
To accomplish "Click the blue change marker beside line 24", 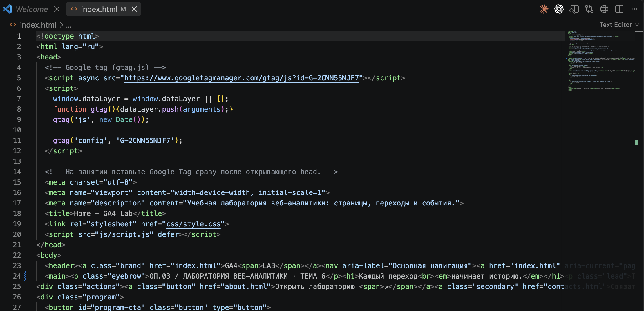I will pos(25,276).
